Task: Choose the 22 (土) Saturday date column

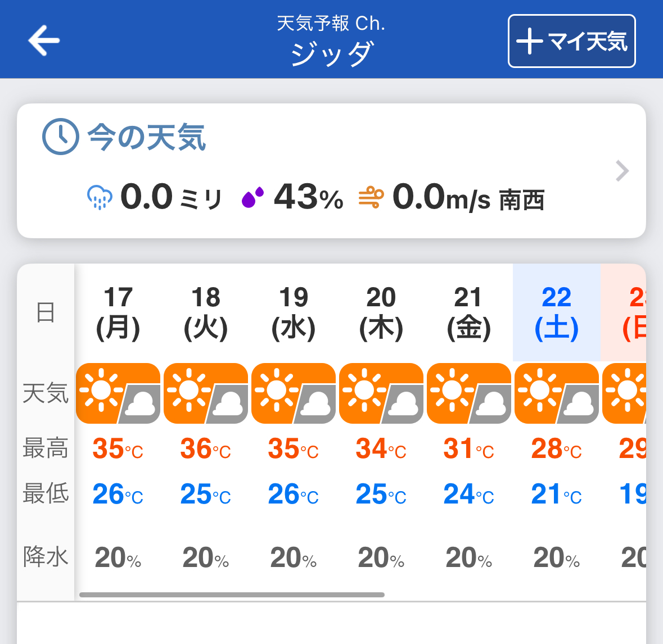Action: coord(557,312)
